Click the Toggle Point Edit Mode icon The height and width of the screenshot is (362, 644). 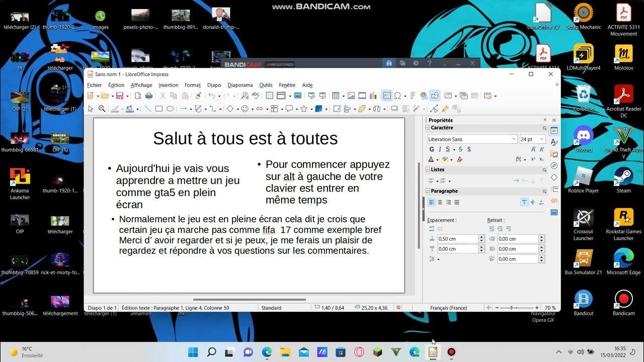pos(434,109)
